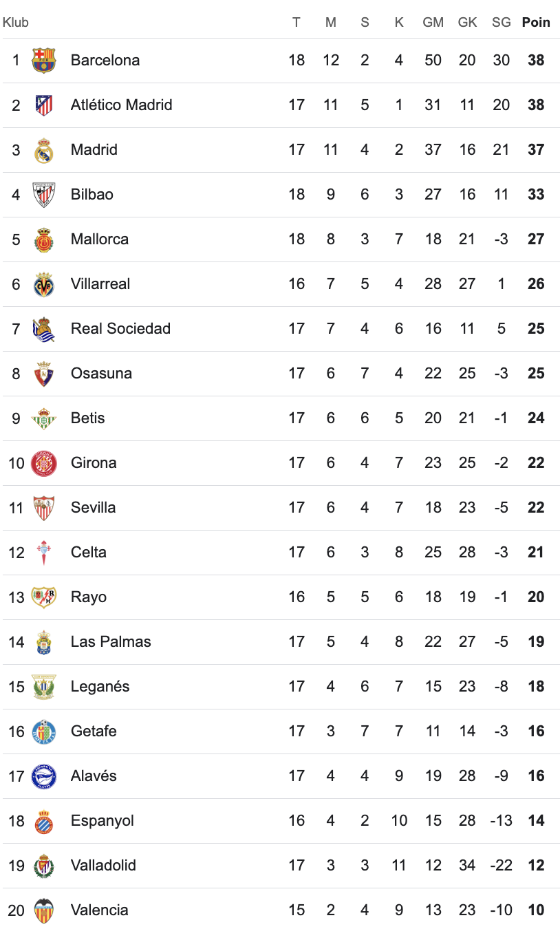The height and width of the screenshot is (940, 560).
Task: Click the Atlético Madrid crest icon
Action: pyautogui.click(x=43, y=105)
